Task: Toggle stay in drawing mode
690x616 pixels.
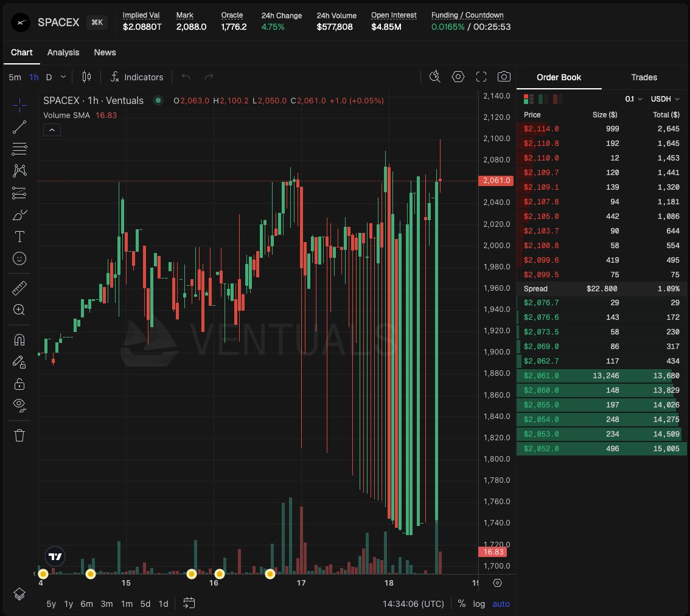Action: click(19, 361)
